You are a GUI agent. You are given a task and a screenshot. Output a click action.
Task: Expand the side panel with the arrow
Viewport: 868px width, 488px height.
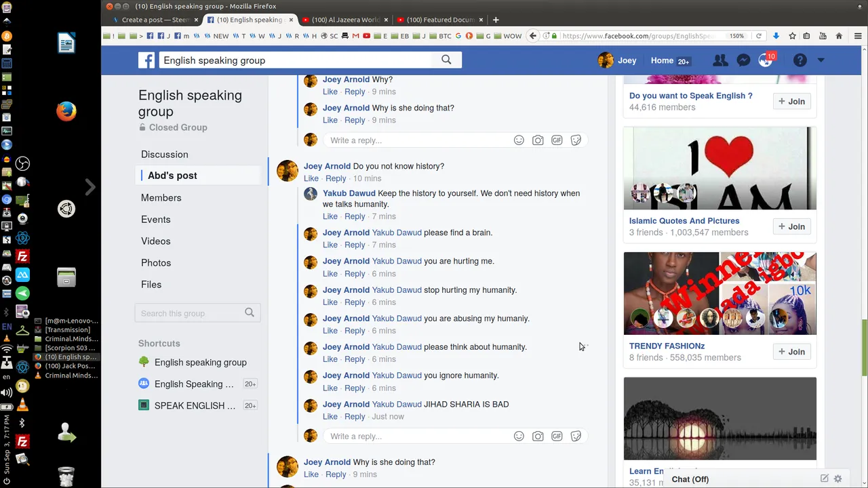pyautogui.click(x=90, y=186)
